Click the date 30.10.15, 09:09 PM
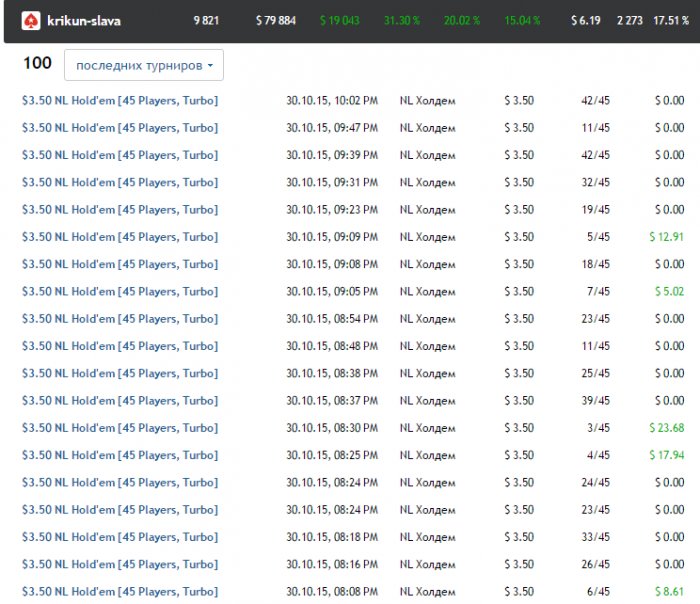 click(x=332, y=237)
